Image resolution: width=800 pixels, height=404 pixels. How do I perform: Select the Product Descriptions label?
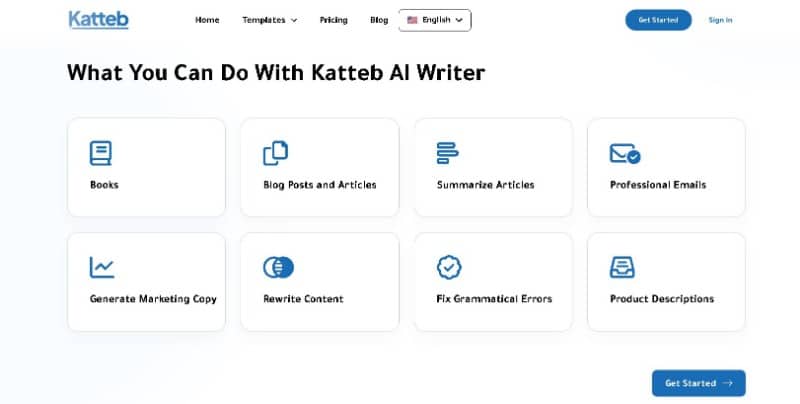click(x=662, y=299)
